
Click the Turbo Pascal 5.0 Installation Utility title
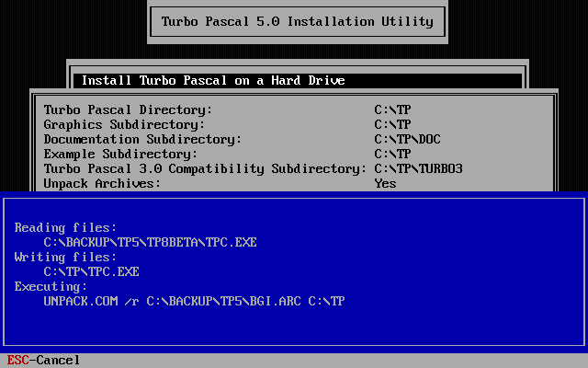pyautogui.click(x=298, y=21)
